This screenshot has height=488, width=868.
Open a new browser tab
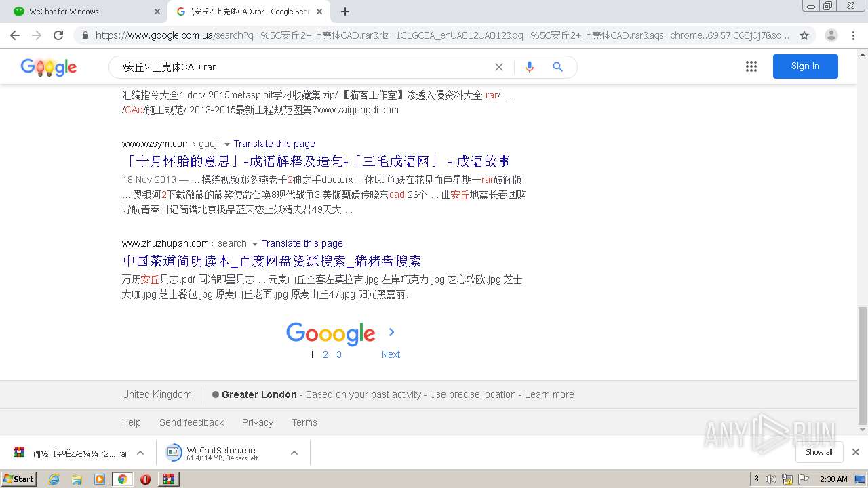pyautogui.click(x=345, y=12)
